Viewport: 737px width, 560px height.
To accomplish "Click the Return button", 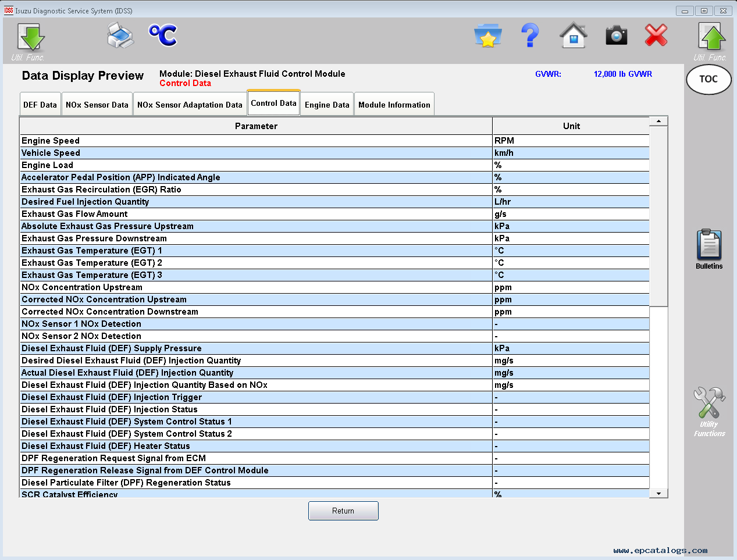I will [x=343, y=511].
